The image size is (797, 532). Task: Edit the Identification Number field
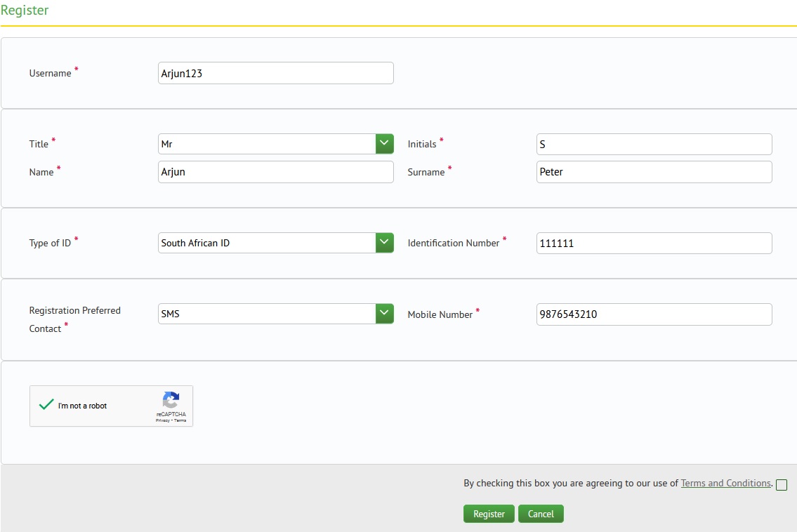(x=654, y=243)
